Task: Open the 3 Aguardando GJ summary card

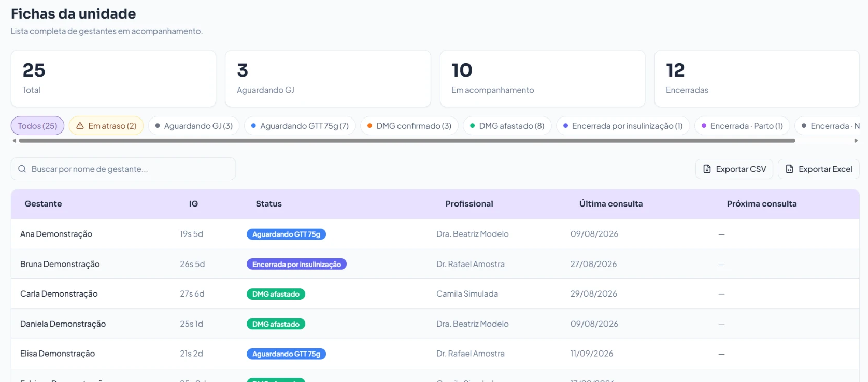Action: coord(328,79)
